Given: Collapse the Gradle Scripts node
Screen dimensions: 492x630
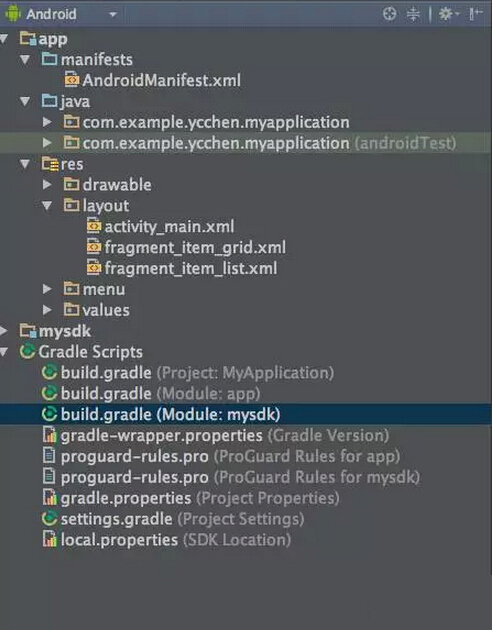Looking at the screenshot, I should 4,352.
